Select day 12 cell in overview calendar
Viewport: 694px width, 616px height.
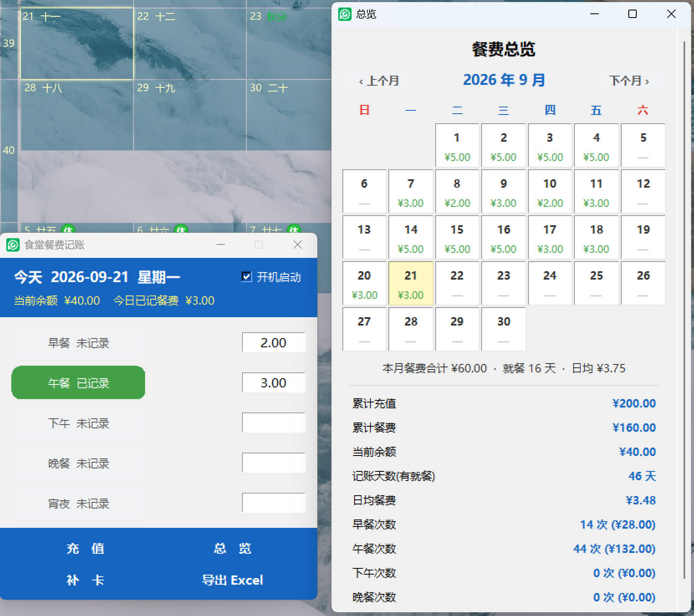[643, 191]
